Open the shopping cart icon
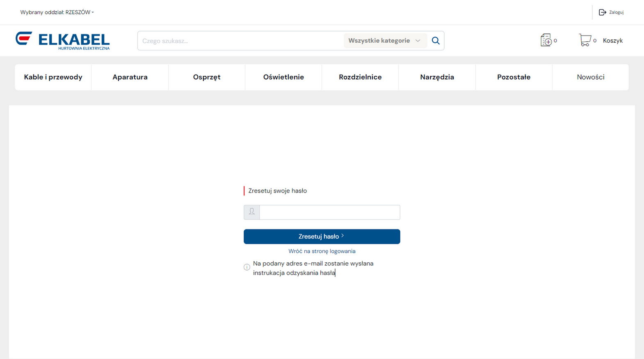Screen dimensions: 644x359 pos(585,40)
